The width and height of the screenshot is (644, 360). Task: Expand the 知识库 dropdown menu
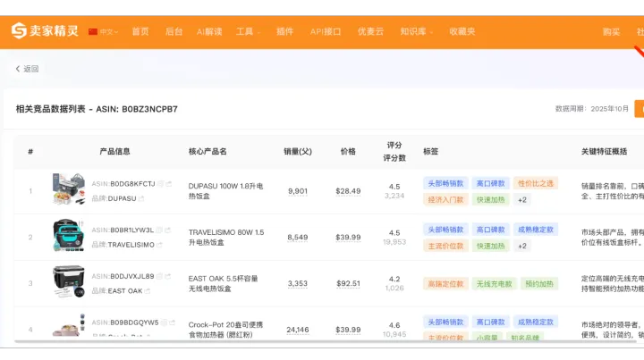pos(417,31)
